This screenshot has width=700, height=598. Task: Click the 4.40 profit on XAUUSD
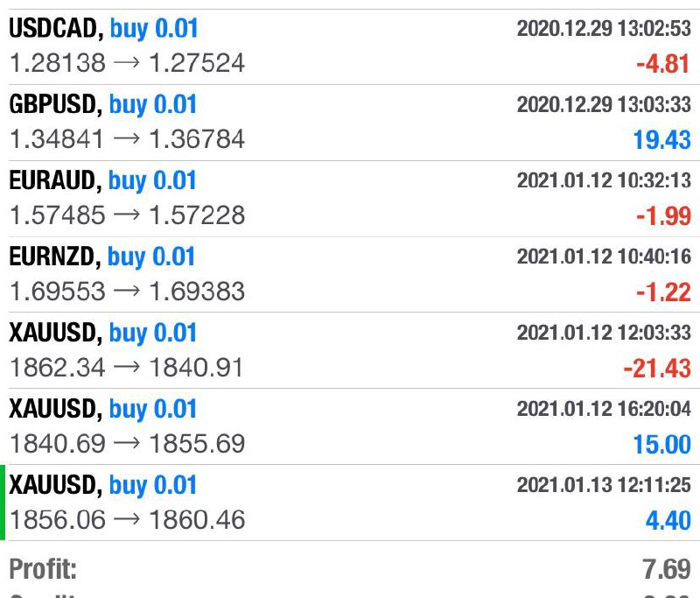coord(668,520)
